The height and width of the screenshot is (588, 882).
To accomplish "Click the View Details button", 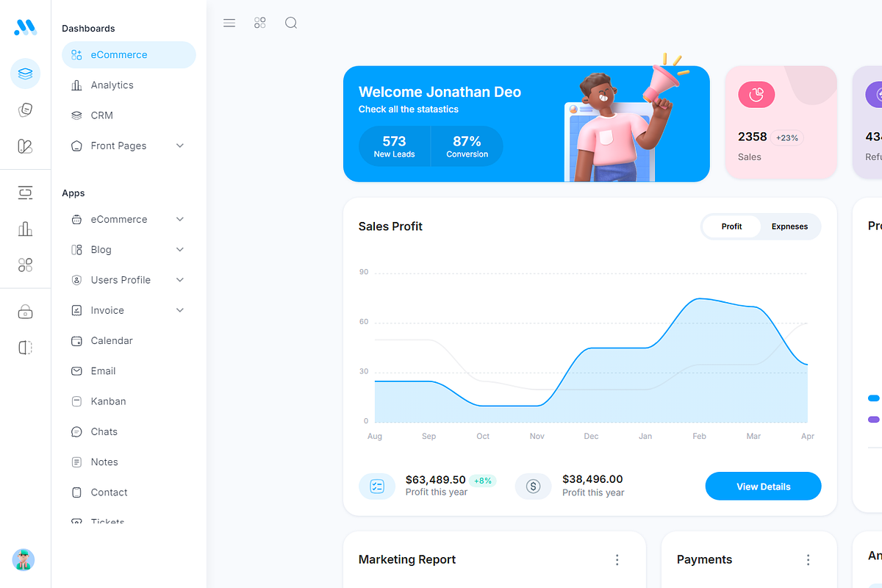I will click(763, 487).
